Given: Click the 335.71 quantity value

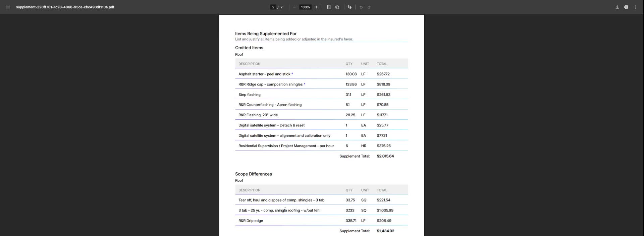Looking at the screenshot, I should click(x=351, y=221).
